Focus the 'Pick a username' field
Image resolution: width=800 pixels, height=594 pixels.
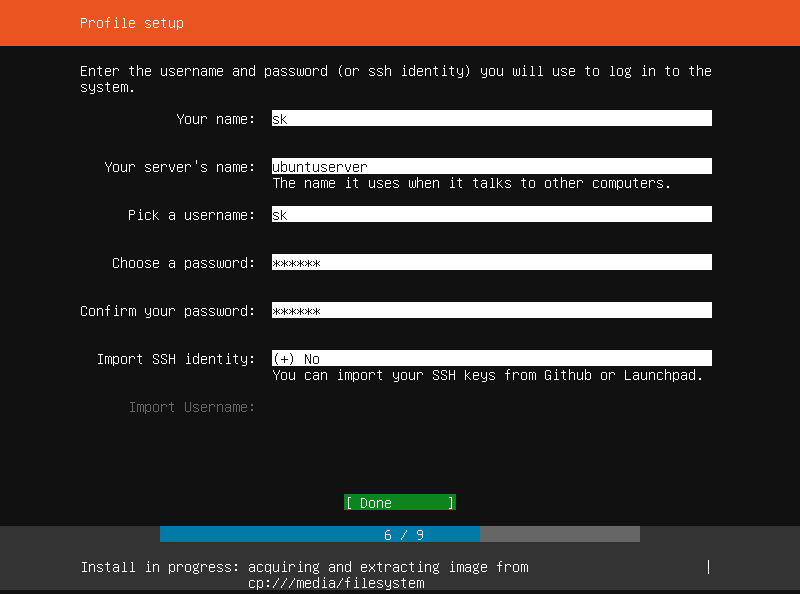491,214
